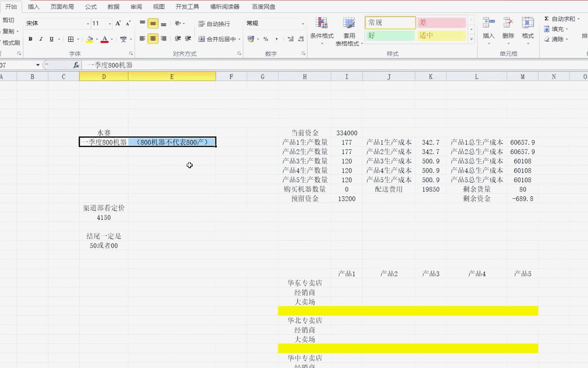Apply comma style icon

click(277, 39)
